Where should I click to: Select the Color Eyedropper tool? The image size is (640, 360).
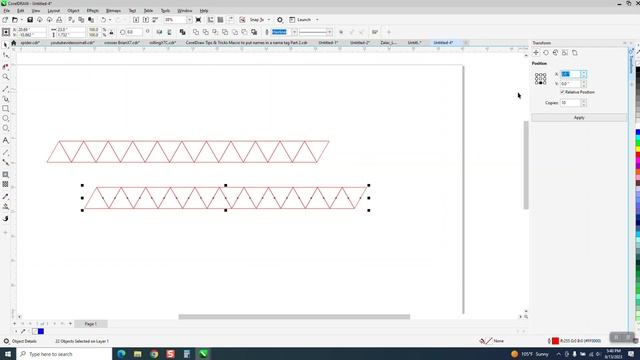click(5, 196)
